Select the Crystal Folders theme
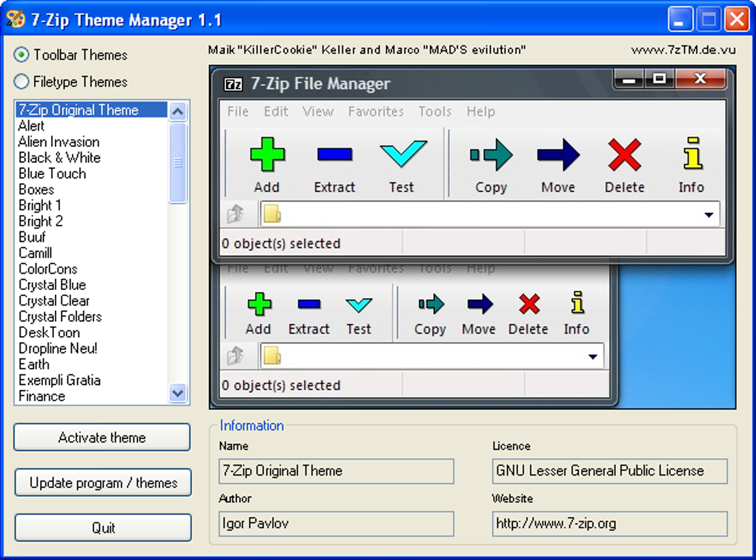The height and width of the screenshot is (560, 756). pos(92,317)
